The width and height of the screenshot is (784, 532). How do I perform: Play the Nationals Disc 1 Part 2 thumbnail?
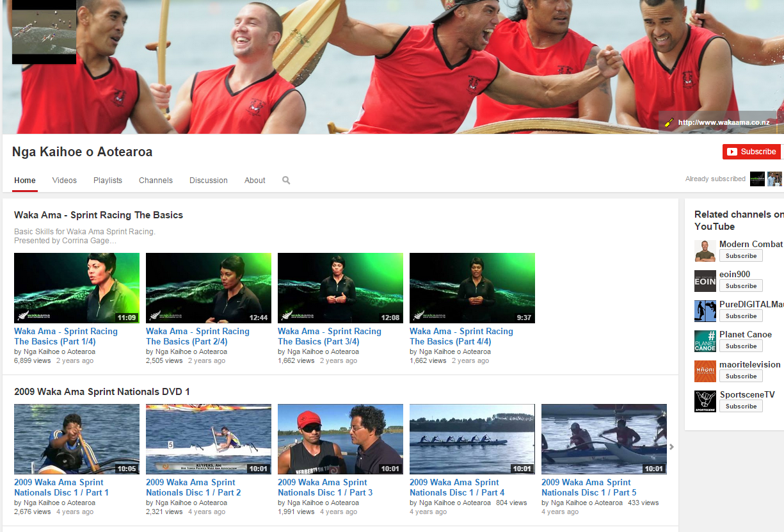(x=209, y=439)
